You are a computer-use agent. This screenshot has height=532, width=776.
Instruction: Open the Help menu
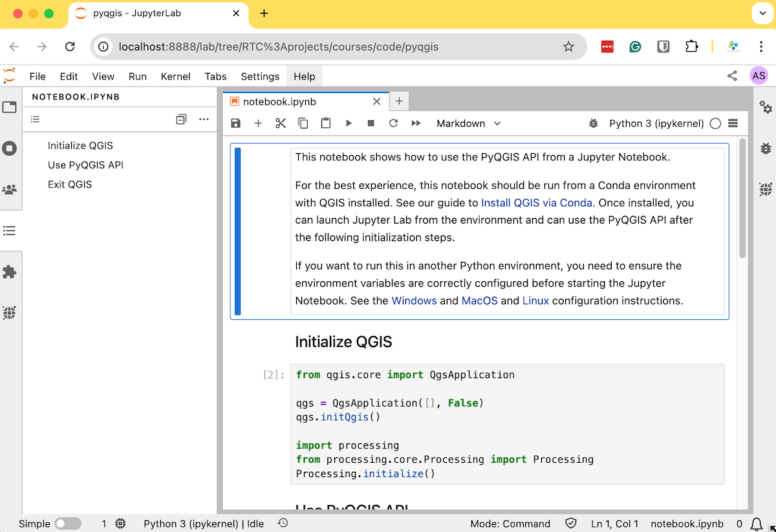tap(305, 76)
